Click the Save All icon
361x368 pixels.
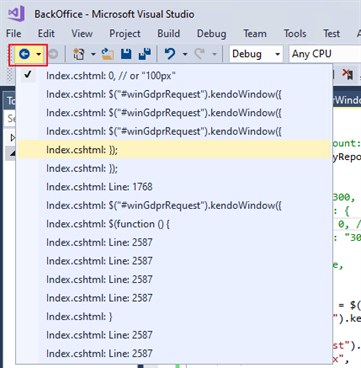144,54
